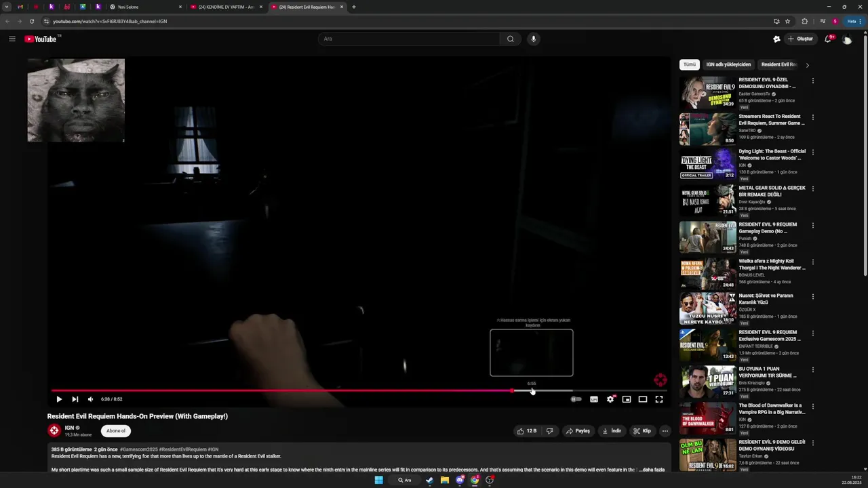Screen dimensions: 868x488
Task: Click the #Gamescom2025 hashtag link
Action: [x=139, y=449]
